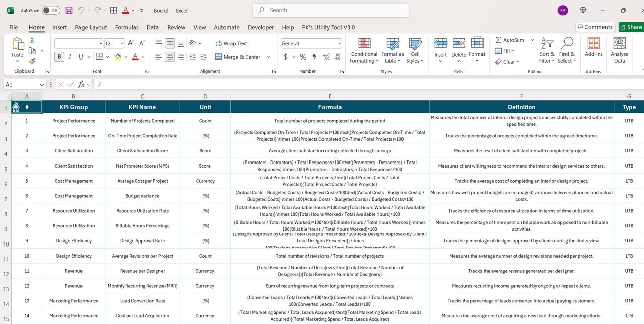Click the red Font Color A in Font group
The image size is (644, 324).
tap(135, 57)
